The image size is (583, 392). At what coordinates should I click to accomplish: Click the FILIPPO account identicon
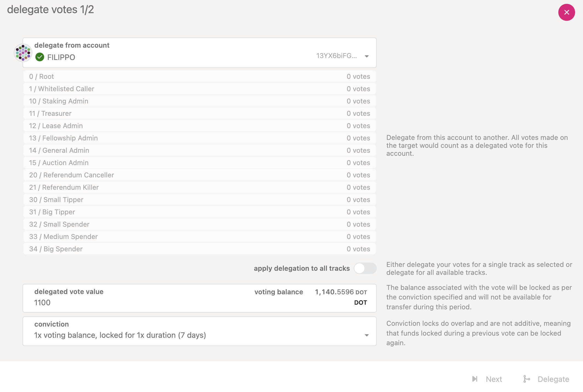(x=23, y=53)
